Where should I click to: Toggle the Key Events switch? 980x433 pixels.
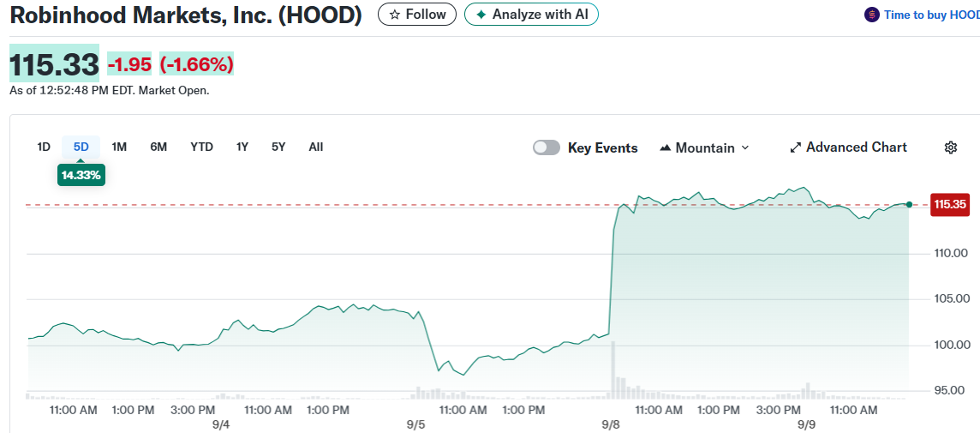(547, 147)
